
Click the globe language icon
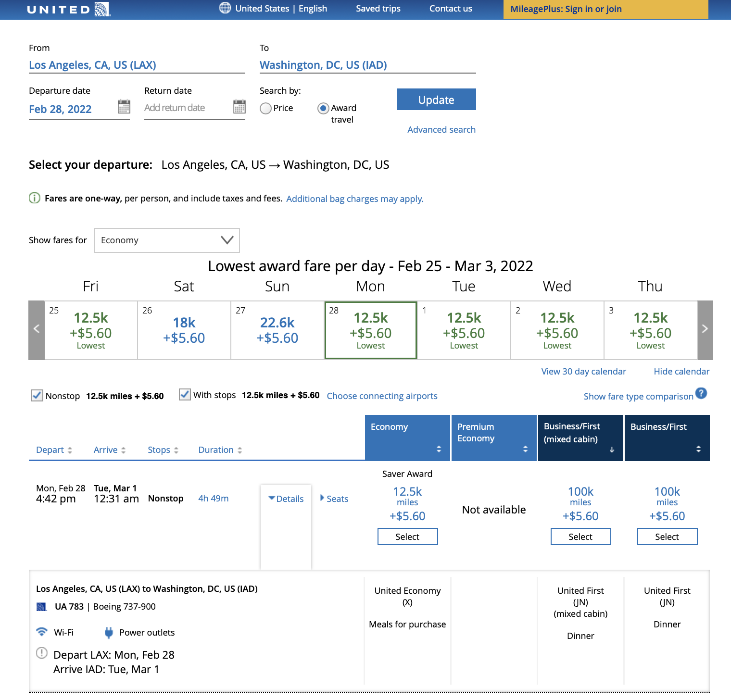click(x=225, y=8)
